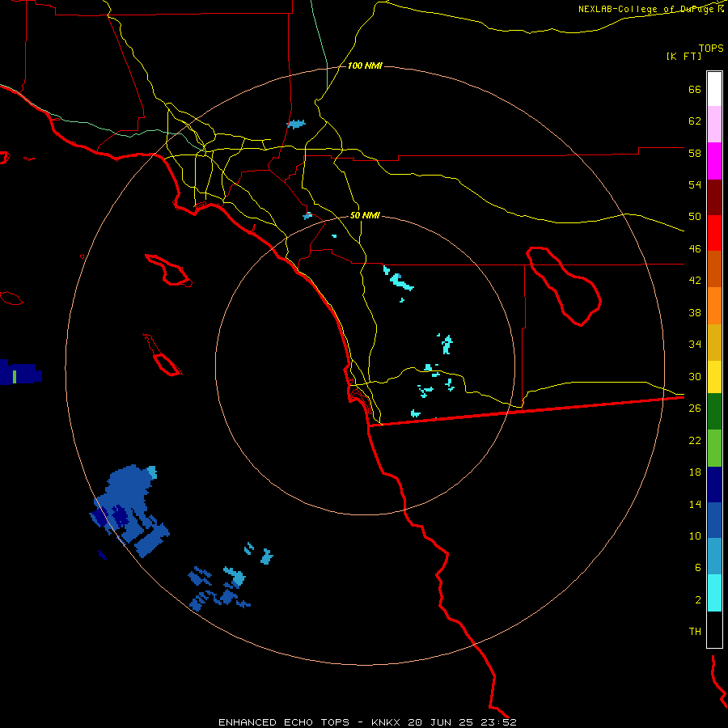Select the 10 legend value

point(695,535)
